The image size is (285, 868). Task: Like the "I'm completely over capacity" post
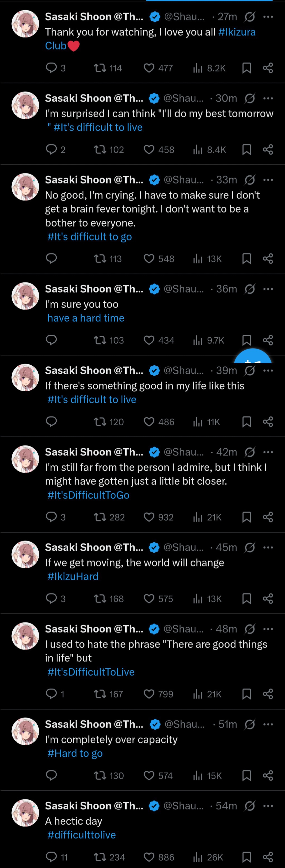point(149,776)
